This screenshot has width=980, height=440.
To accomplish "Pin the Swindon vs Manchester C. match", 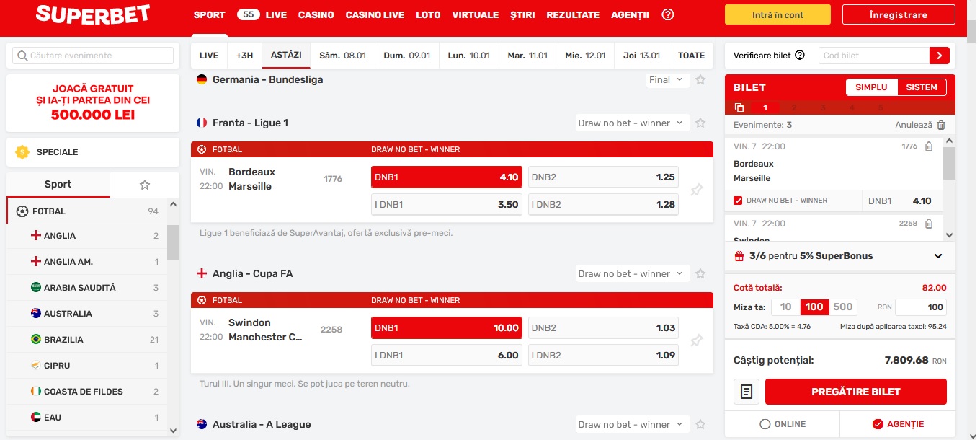I will coord(696,340).
